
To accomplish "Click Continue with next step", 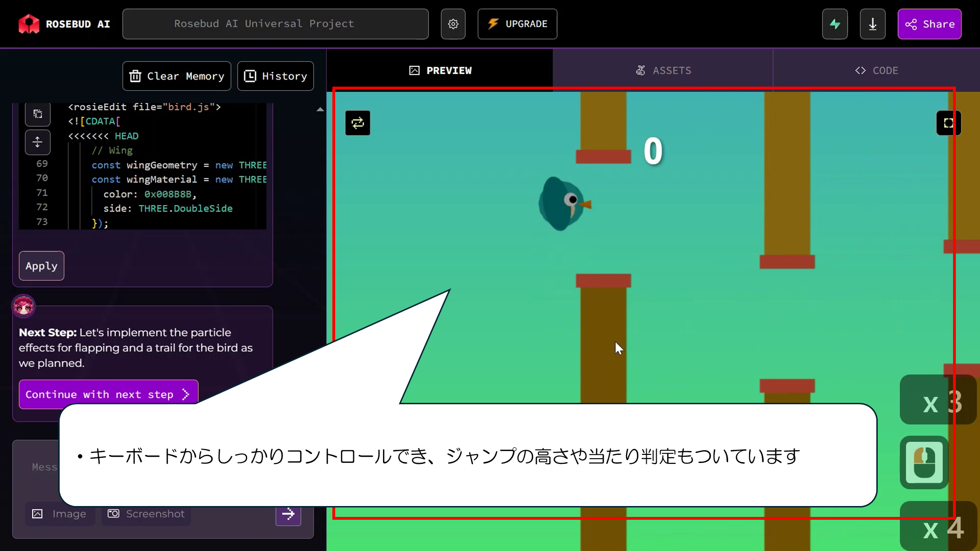I will (108, 394).
